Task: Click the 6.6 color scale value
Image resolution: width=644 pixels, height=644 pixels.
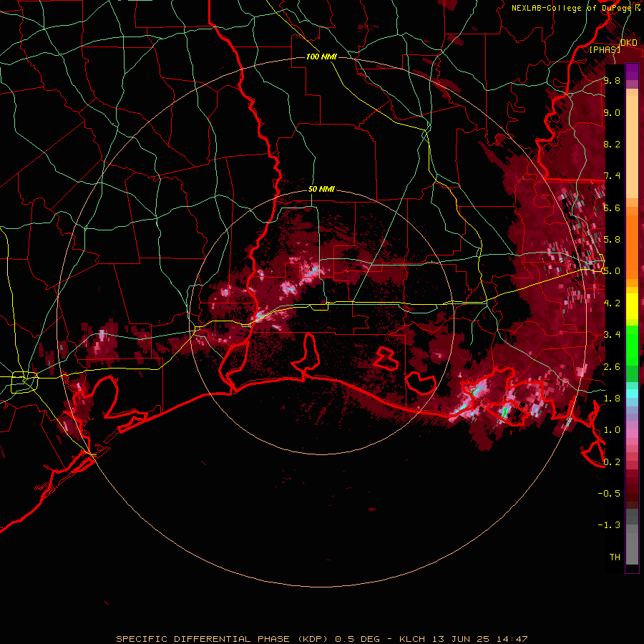Action: click(x=612, y=208)
